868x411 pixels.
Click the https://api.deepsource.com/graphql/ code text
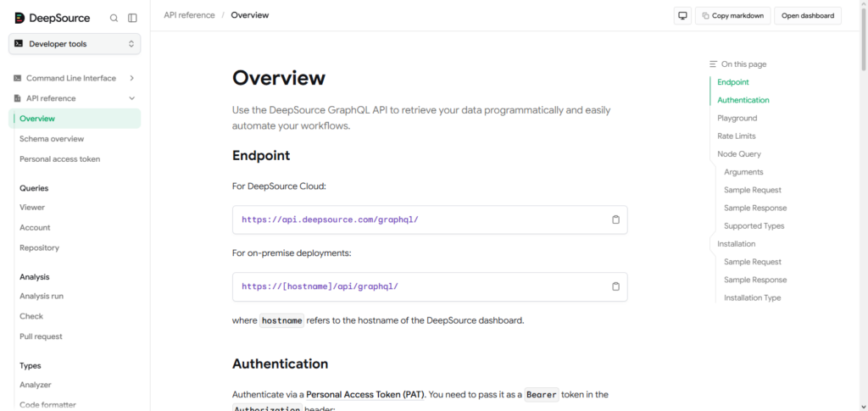(x=330, y=219)
